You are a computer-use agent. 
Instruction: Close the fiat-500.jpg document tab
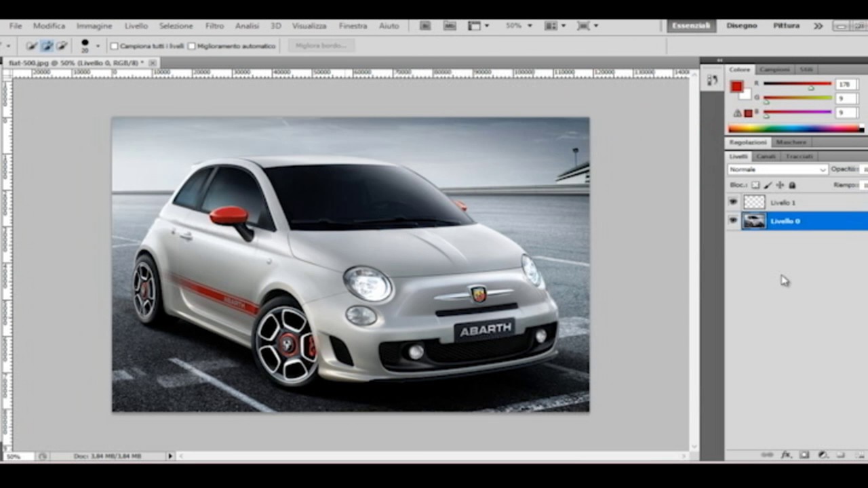153,62
